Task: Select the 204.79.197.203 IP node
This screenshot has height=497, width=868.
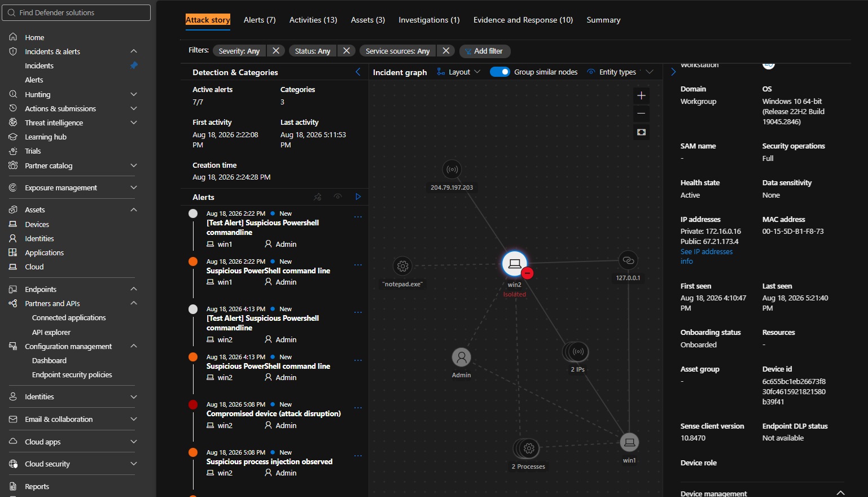Action: [451, 169]
